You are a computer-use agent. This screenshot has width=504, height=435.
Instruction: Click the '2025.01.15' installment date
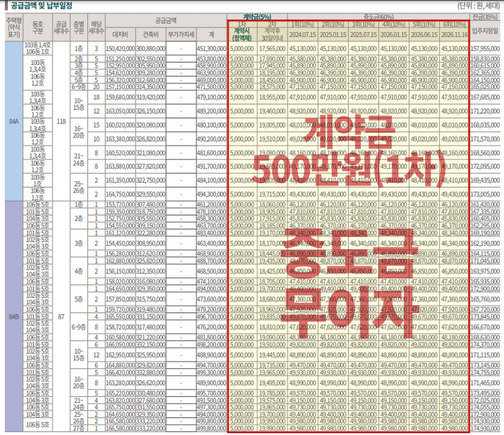point(333,35)
